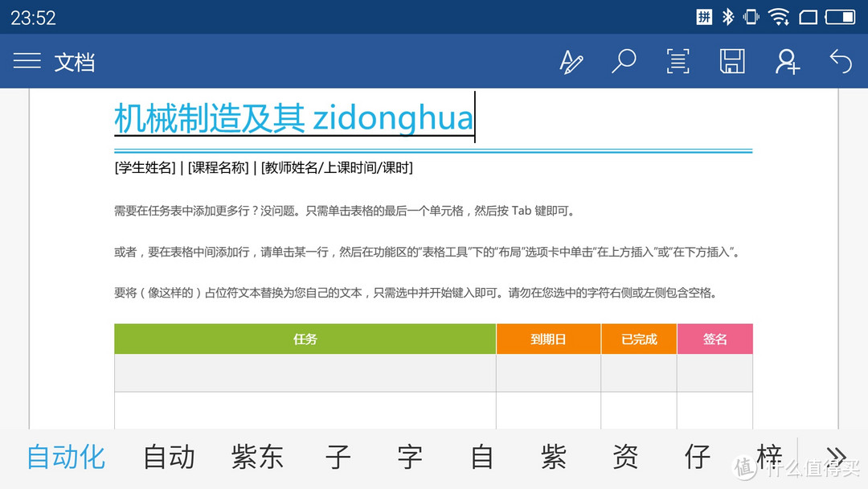868x489 pixels.
Task: Tap the Pinyin input method status icon
Action: 703,17
